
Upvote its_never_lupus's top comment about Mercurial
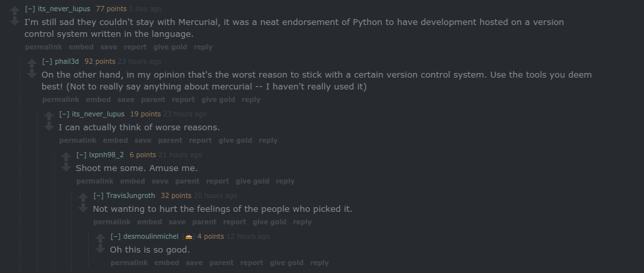pyautogui.click(x=14, y=10)
